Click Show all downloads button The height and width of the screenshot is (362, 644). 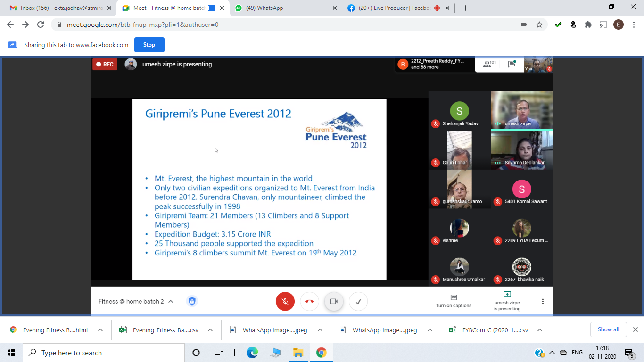[608, 329]
